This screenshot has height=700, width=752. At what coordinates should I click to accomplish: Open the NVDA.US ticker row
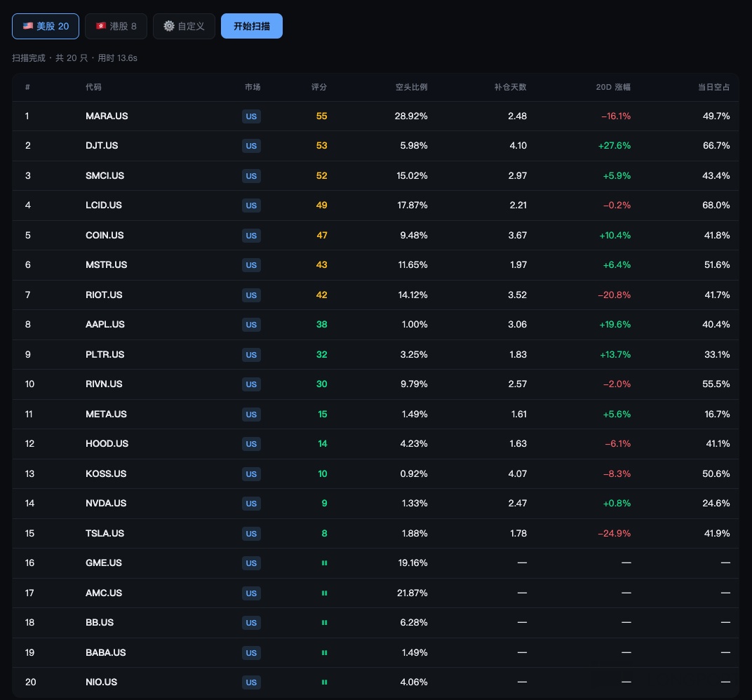tap(375, 504)
